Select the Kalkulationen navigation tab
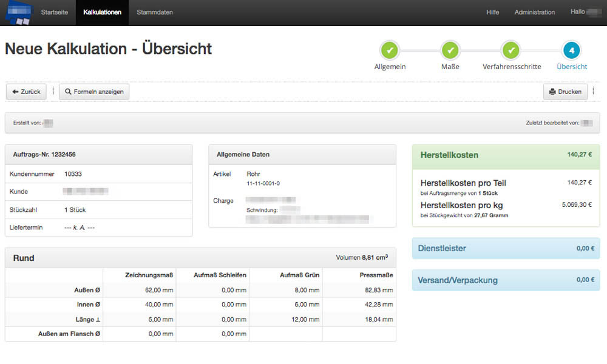 pyautogui.click(x=102, y=12)
